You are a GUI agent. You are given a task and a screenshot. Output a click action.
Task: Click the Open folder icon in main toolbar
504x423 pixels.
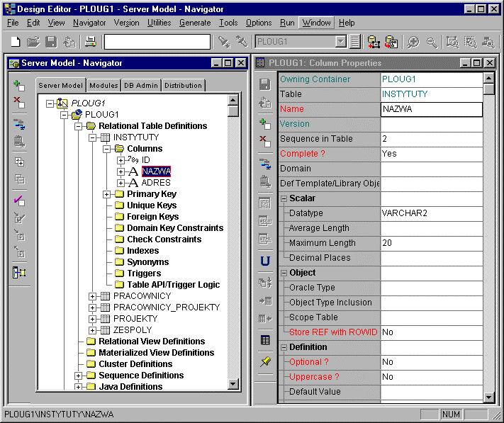33,42
